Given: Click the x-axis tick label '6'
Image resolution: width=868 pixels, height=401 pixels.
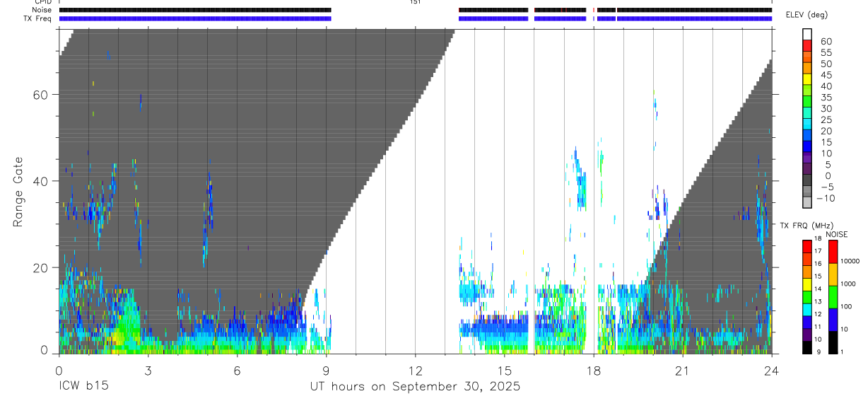Looking at the screenshot, I should point(237,371).
